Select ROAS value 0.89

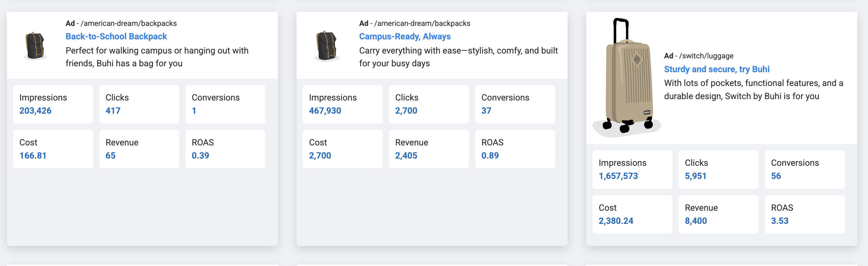coord(490,156)
